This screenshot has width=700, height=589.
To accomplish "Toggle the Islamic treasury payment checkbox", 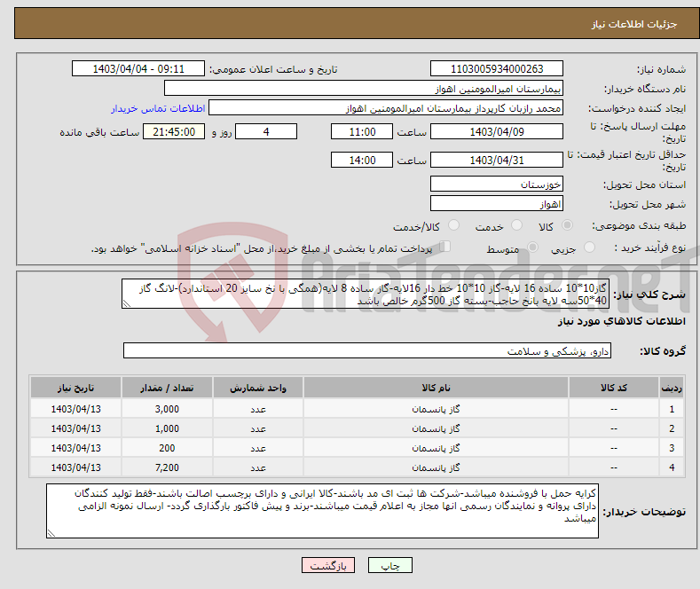I will tap(445, 247).
